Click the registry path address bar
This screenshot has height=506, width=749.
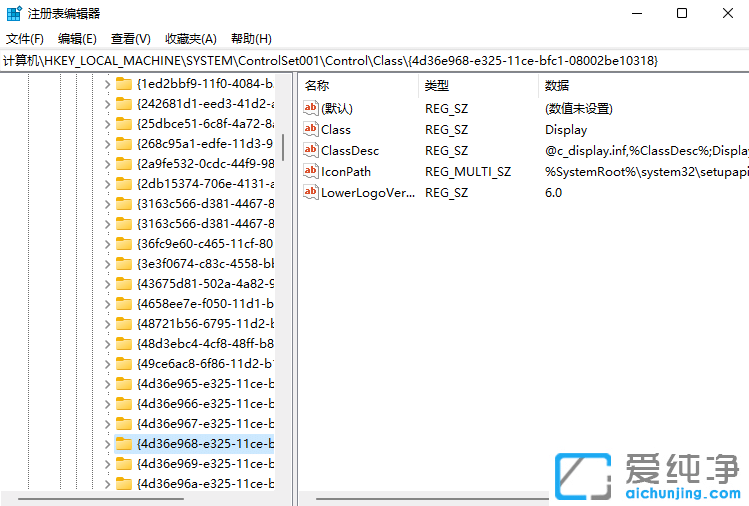click(374, 61)
